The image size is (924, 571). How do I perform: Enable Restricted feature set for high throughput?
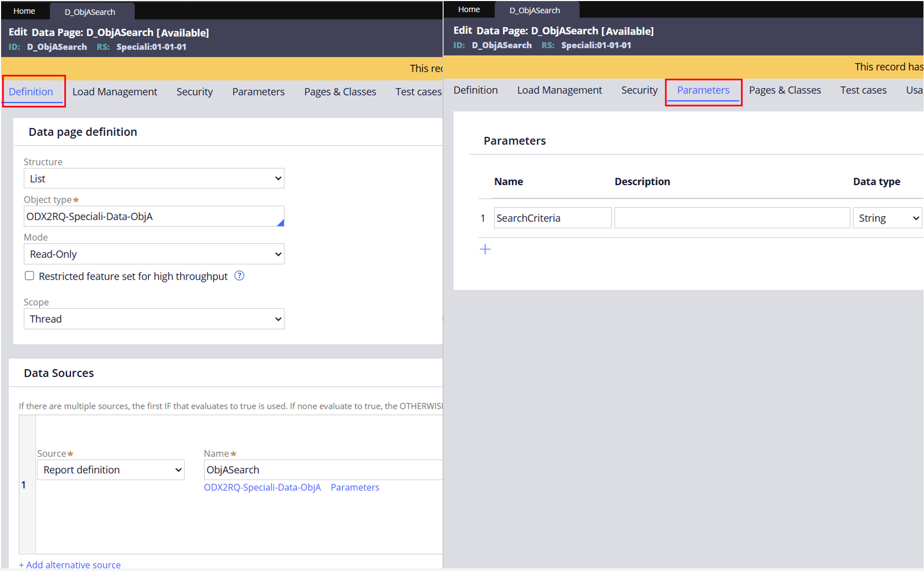(x=30, y=276)
